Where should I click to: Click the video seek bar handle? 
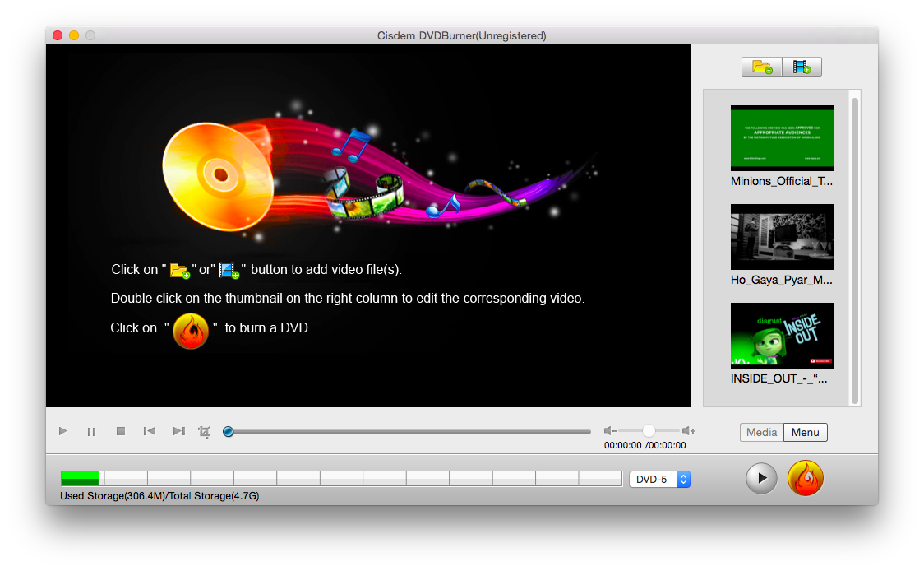[x=229, y=431]
